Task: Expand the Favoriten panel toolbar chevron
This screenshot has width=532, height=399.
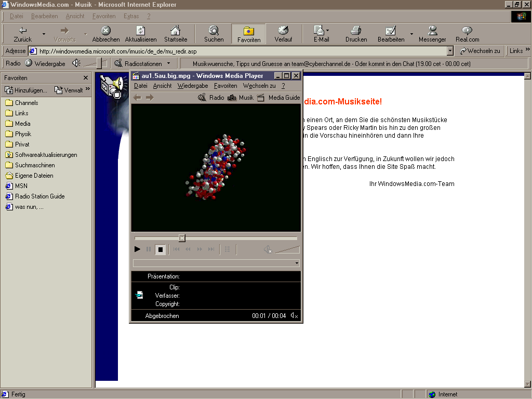Action: 87,88
